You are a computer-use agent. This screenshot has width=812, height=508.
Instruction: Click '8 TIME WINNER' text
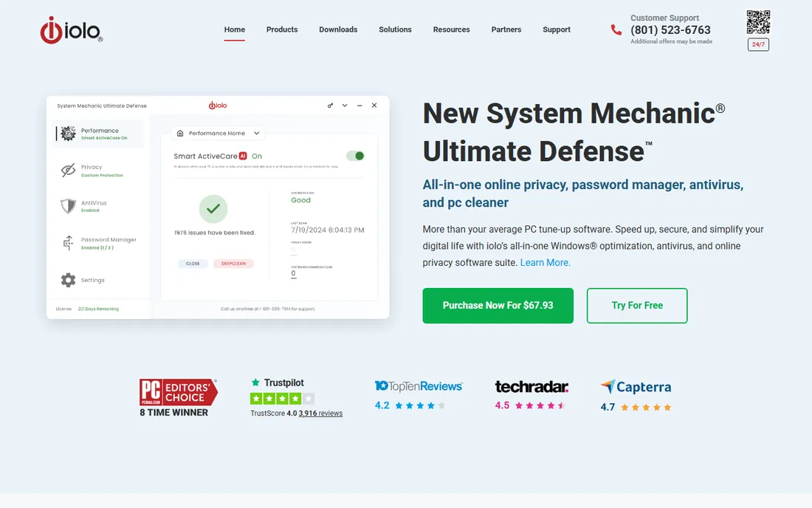click(173, 413)
